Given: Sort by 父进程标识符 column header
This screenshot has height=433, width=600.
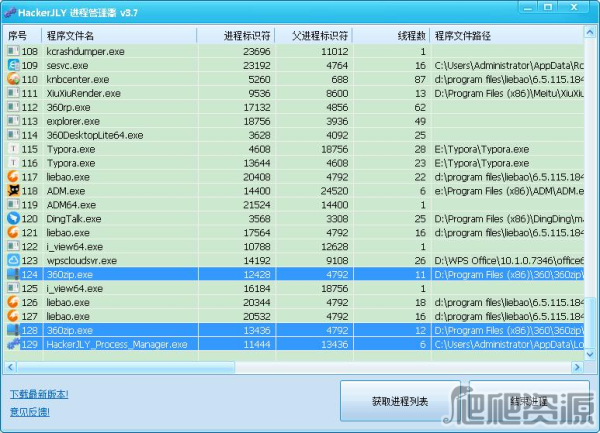Looking at the screenshot, I should coord(314,36).
